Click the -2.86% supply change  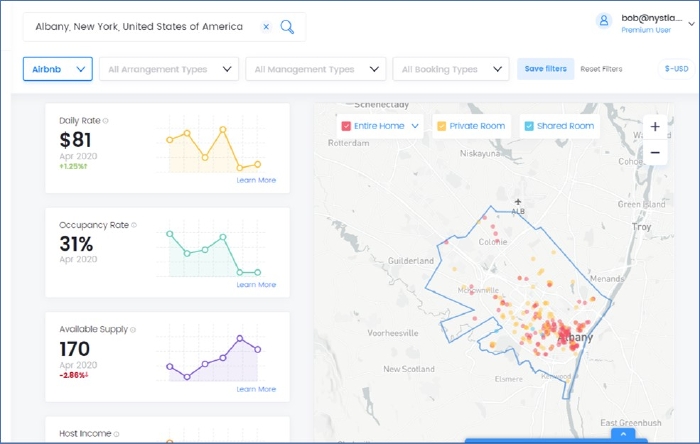[x=74, y=375]
